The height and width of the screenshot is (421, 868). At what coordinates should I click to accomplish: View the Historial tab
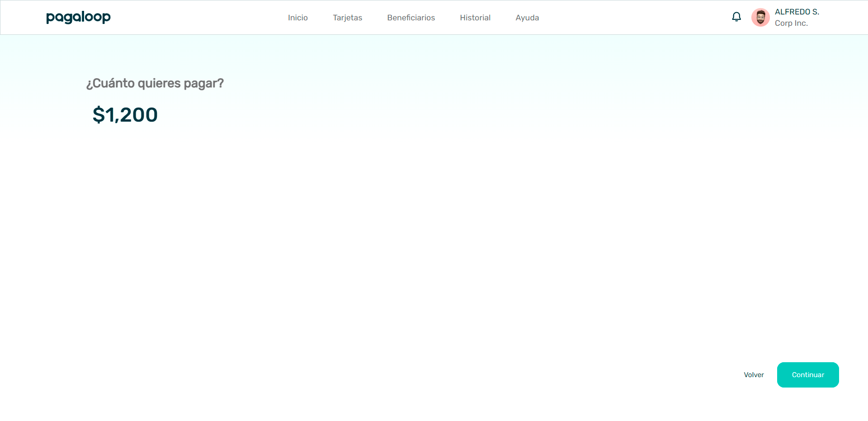click(x=475, y=18)
